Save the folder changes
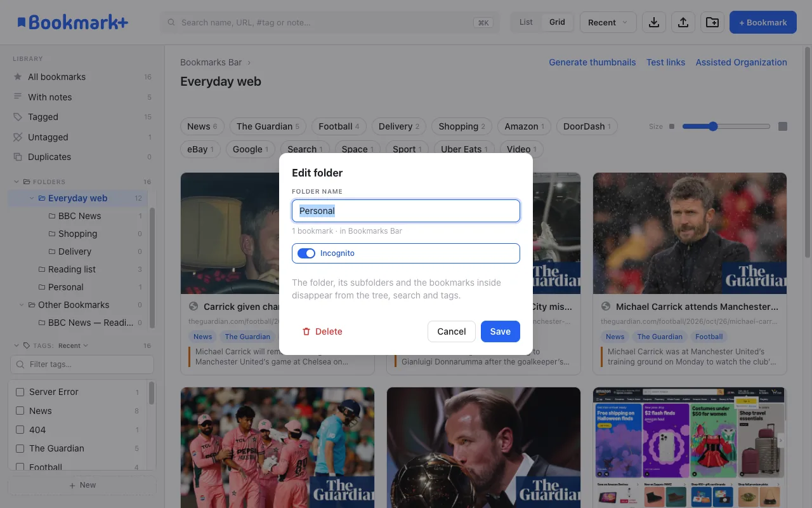This screenshot has height=508, width=812. point(500,331)
